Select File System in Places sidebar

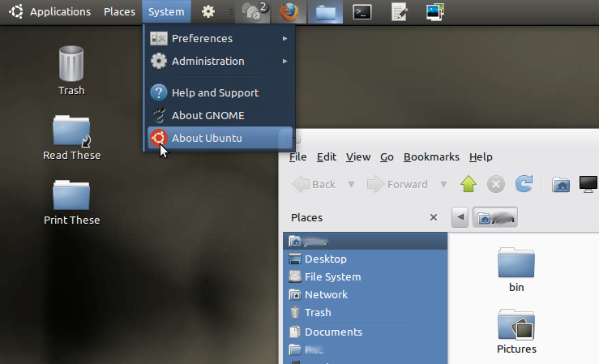366,277
